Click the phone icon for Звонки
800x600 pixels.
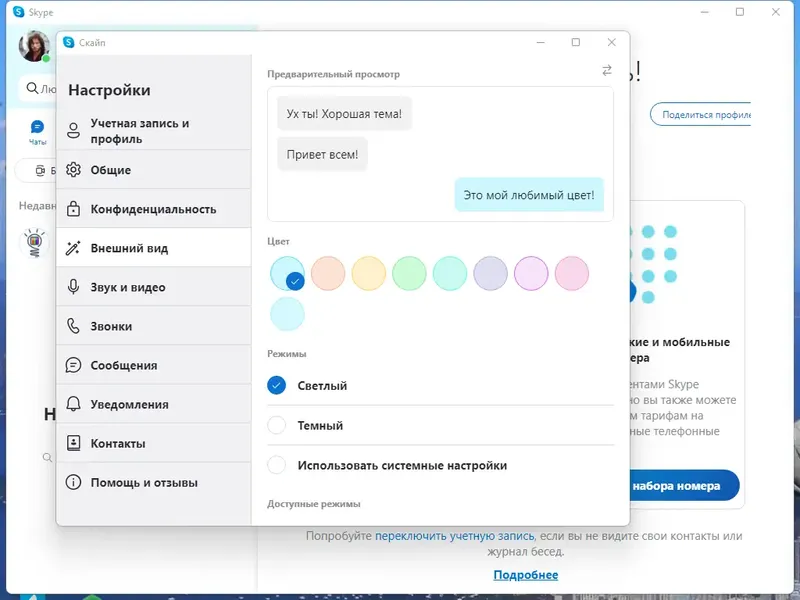tap(74, 325)
